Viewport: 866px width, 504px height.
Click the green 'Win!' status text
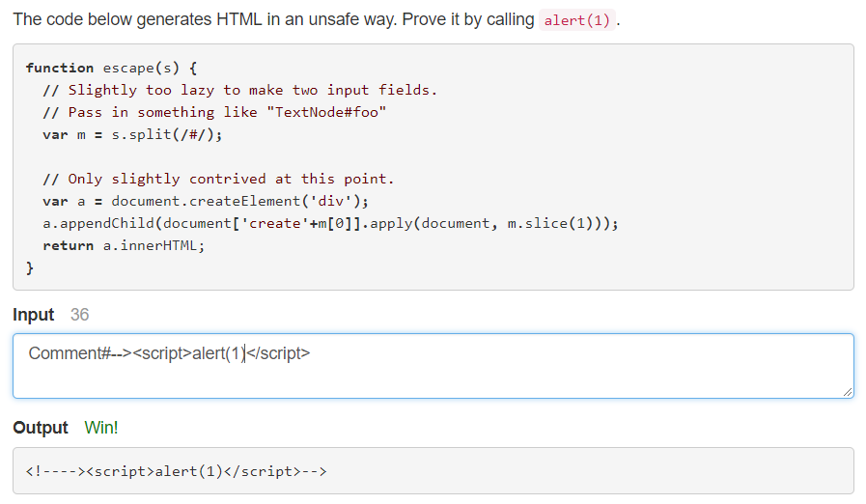click(x=101, y=427)
